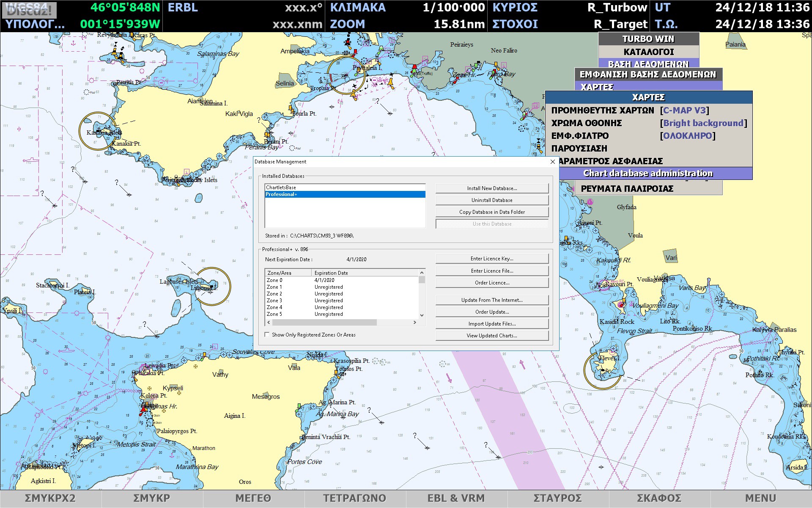Click ZOOM 15.81nm field
The height and width of the screenshot is (508, 812).
[x=407, y=24]
